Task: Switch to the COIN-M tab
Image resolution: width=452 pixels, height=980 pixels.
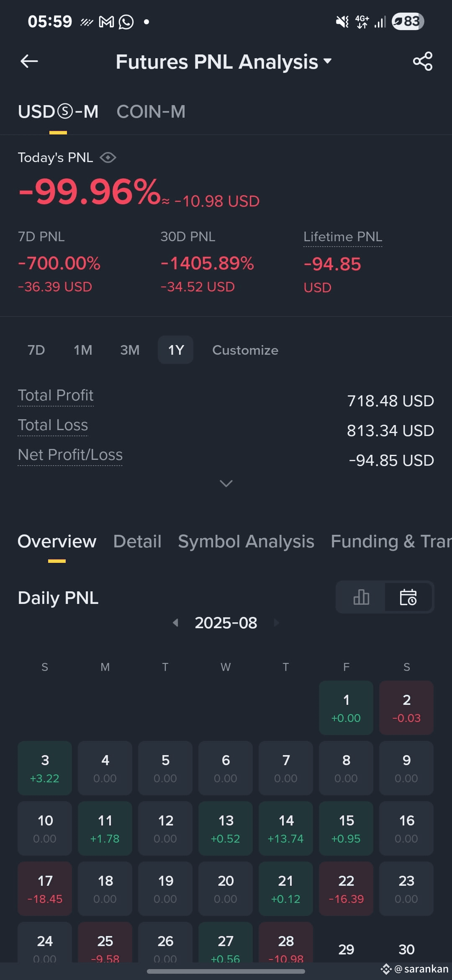Action: [x=151, y=112]
